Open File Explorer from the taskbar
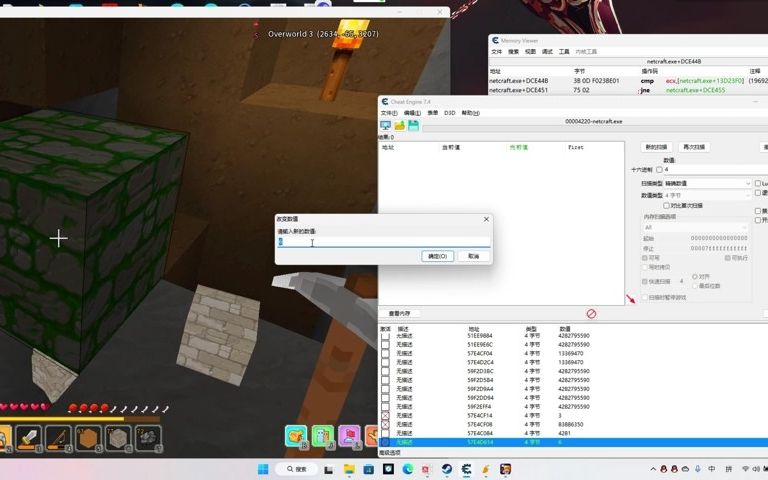 (349, 469)
